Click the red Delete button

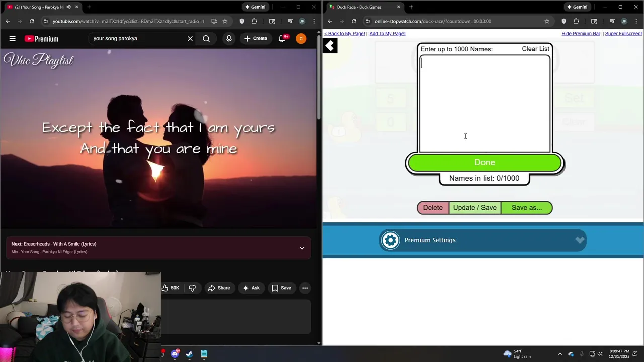(433, 208)
